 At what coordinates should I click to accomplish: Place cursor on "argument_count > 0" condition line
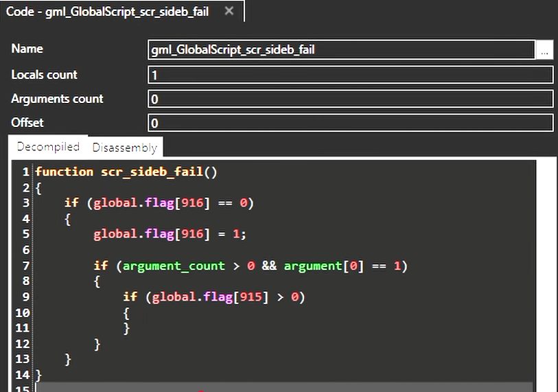[x=251, y=266]
